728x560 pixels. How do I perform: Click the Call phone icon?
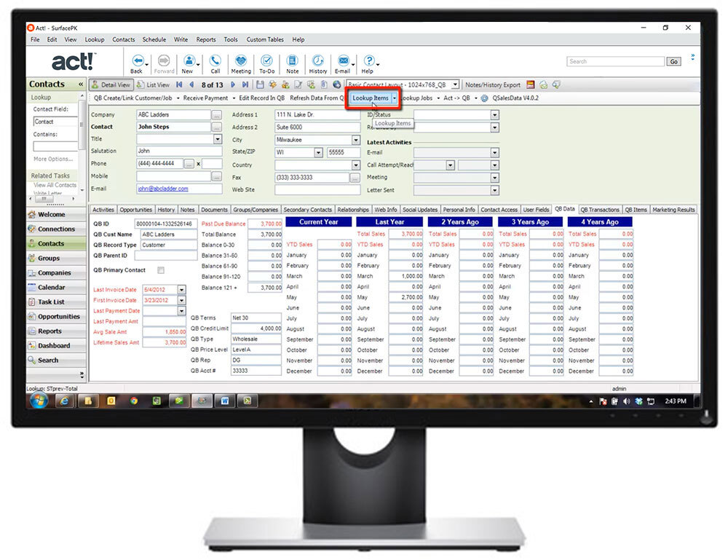pos(215,60)
